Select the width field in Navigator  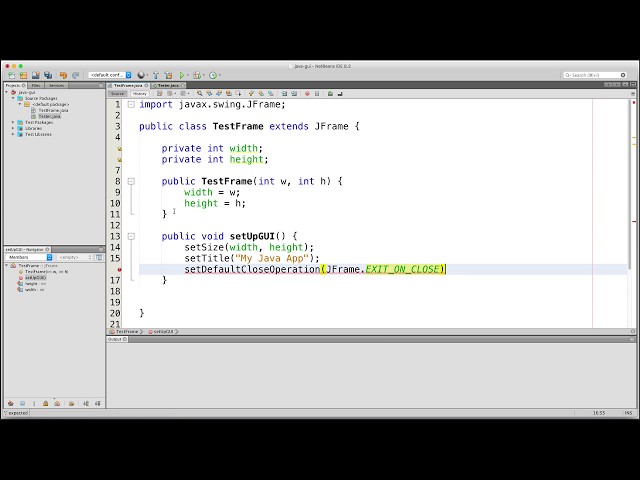pos(34,290)
